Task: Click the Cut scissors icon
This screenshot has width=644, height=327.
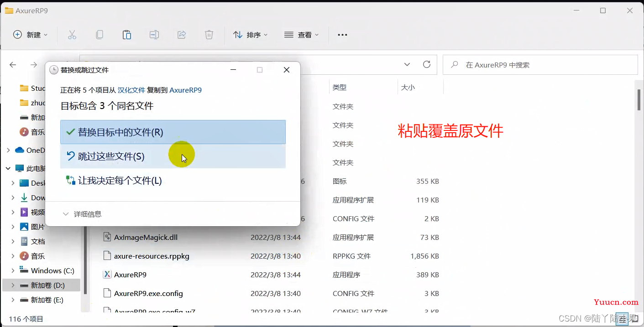Action: (x=72, y=35)
